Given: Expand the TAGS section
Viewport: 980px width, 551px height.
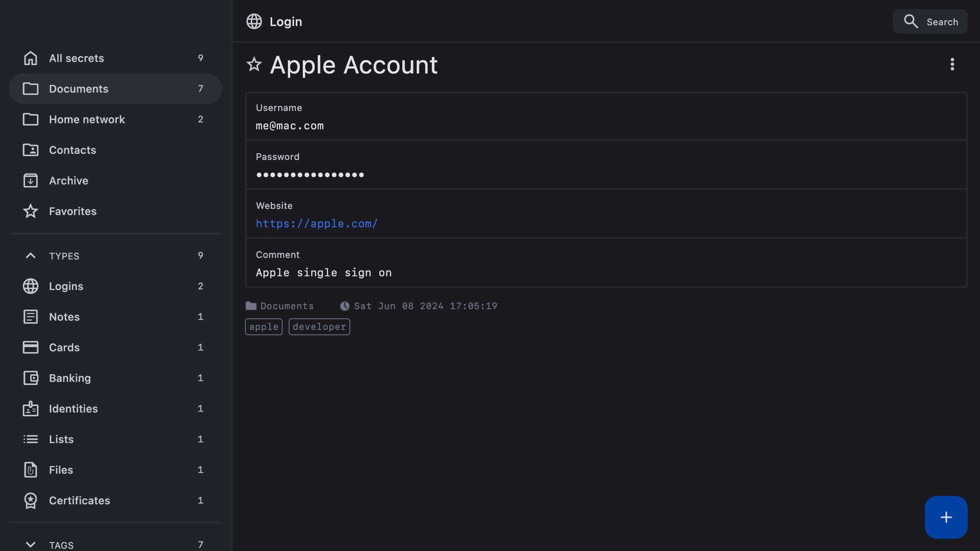Looking at the screenshot, I should click(31, 544).
